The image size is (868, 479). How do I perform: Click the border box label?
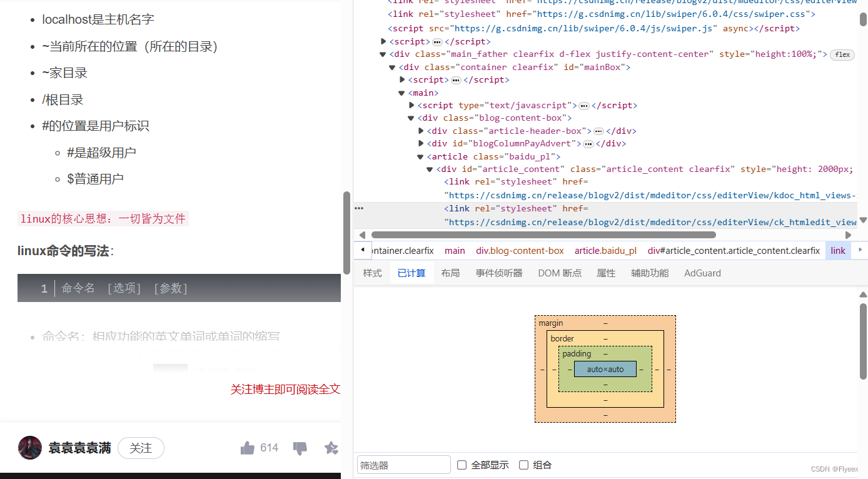click(x=562, y=338)
